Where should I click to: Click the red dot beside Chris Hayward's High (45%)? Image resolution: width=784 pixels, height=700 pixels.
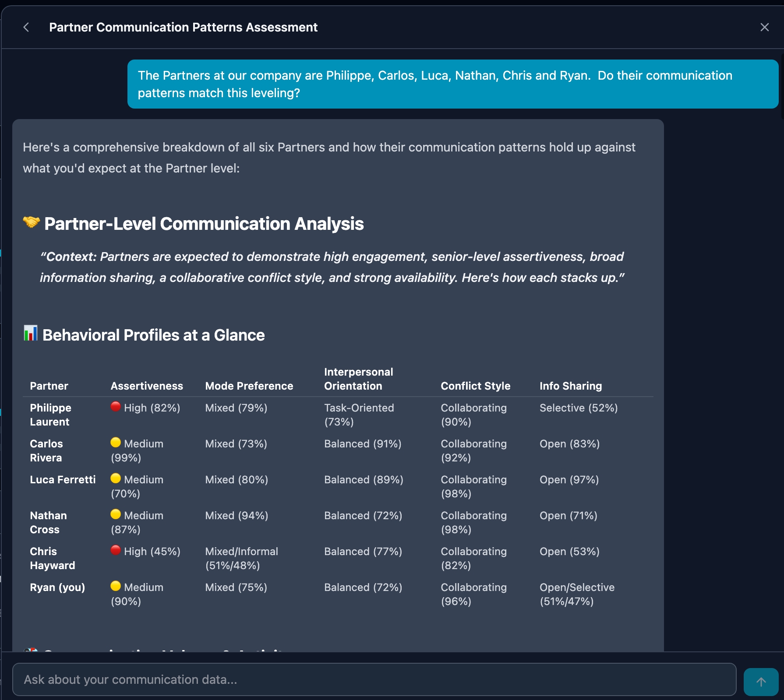point(116,550)
